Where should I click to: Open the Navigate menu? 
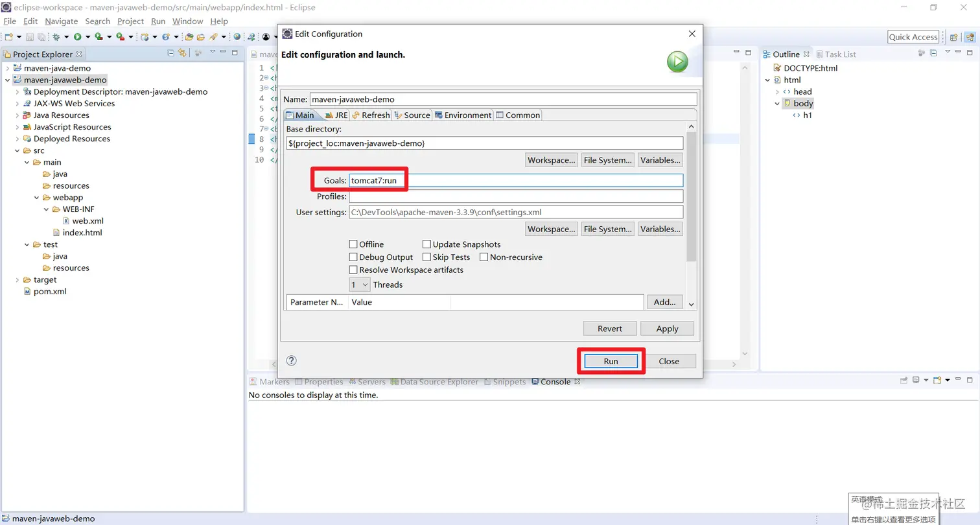(x=61, y=21)
